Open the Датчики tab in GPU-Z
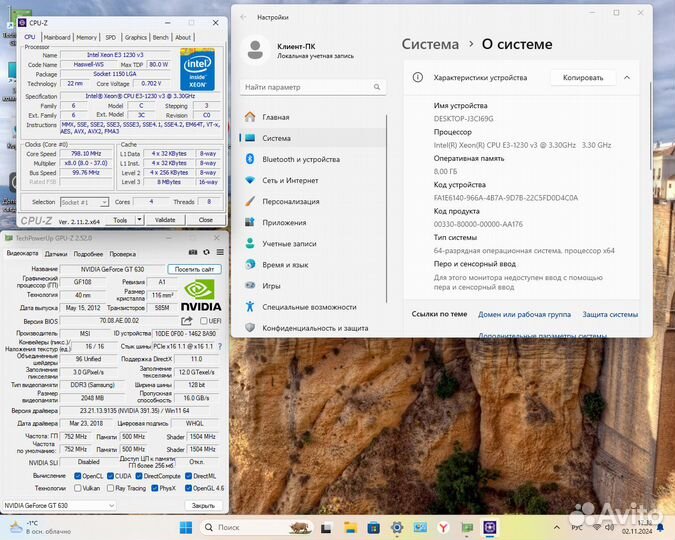 pos(56,254)
